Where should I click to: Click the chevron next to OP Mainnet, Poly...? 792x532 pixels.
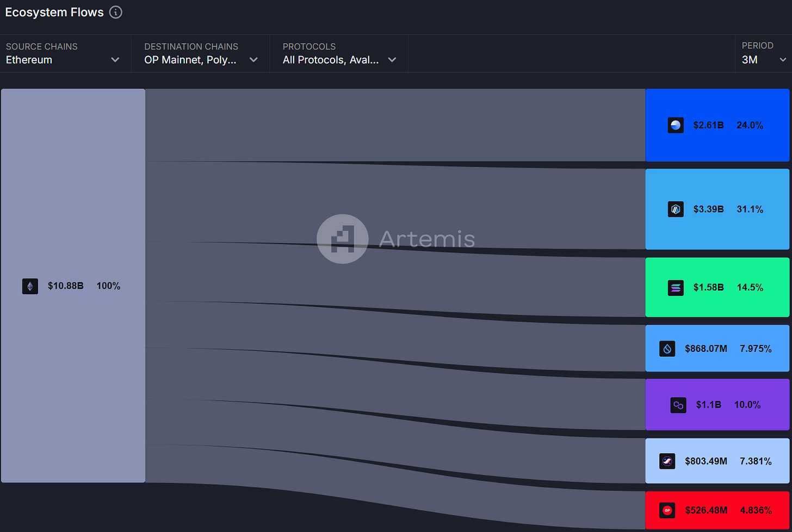coord(253,60)
